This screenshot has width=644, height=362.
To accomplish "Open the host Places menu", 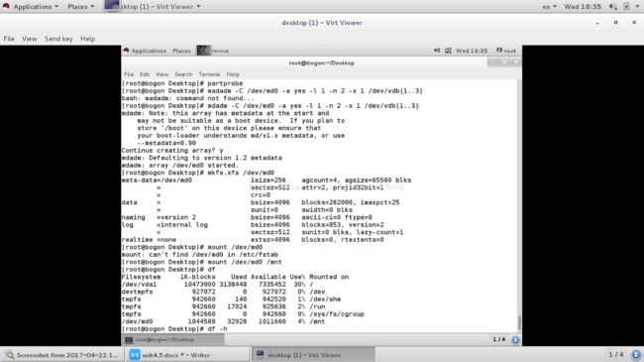I will tap(81, 7).
